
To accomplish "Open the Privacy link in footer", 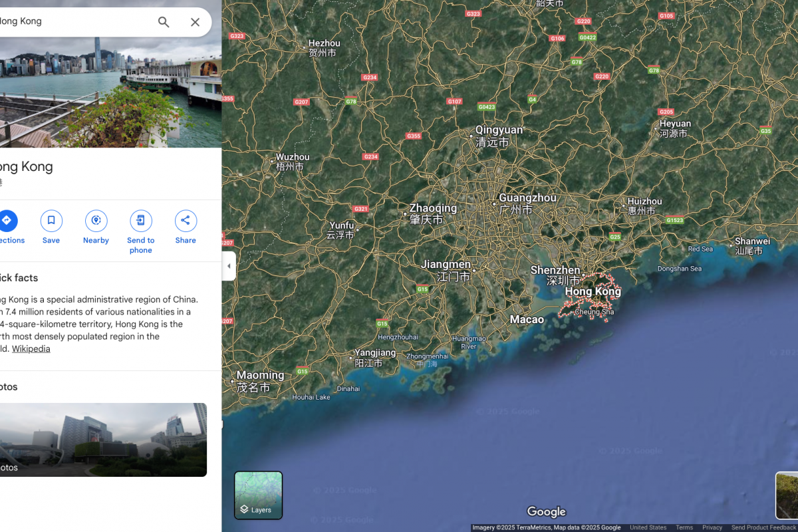I will (712, 527).
